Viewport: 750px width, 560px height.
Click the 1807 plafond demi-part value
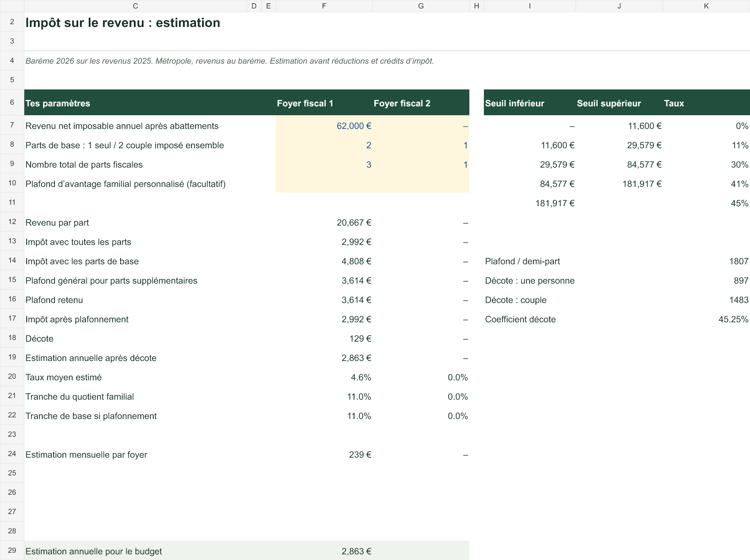[739, 261]
